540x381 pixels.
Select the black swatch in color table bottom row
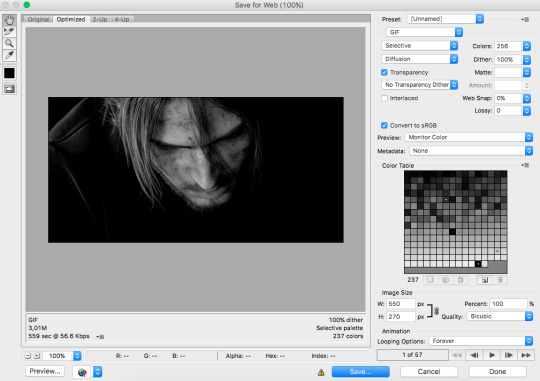pyautogui.click(x=478, y=264)
